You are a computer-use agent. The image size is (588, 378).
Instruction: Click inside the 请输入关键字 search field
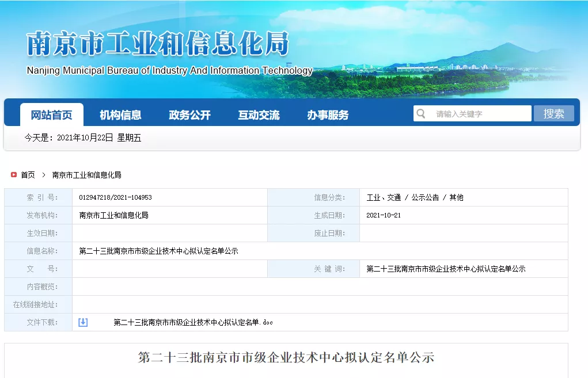point(472,113)
